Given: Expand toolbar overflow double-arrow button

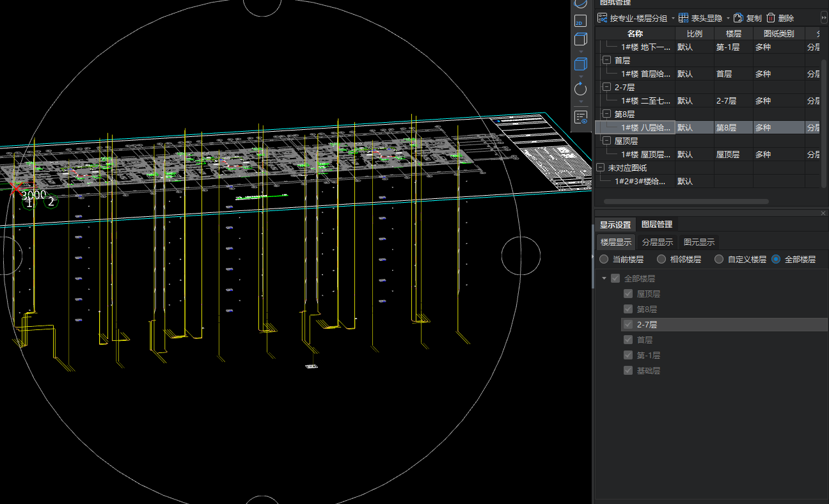Looking at the screenshot, I should [824, 18].
